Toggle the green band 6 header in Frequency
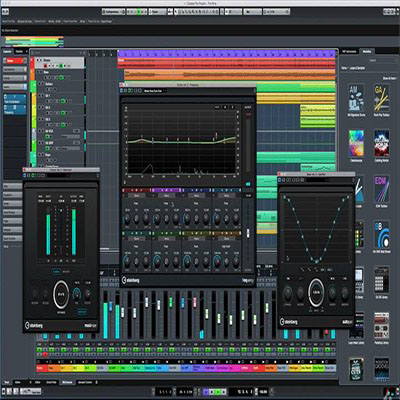This screenshot has width=400, height=400. tap(167, 233)
